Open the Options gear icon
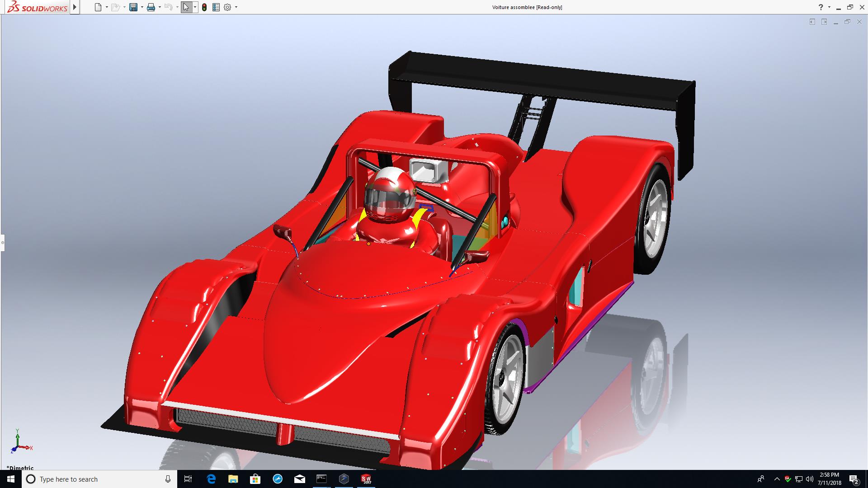The image size is (868, 488). (x=227, y=7)
